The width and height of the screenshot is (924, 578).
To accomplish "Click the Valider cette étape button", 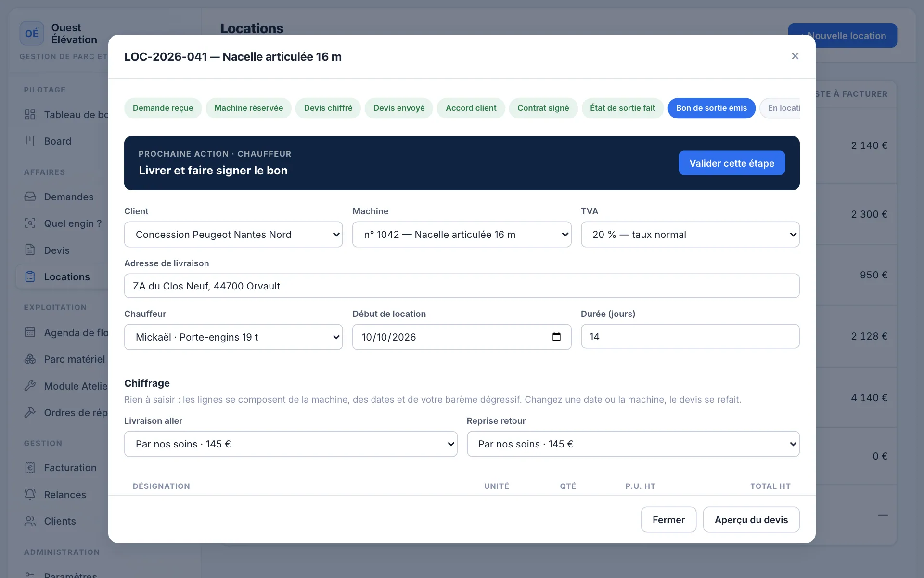I will coord(731,163).
